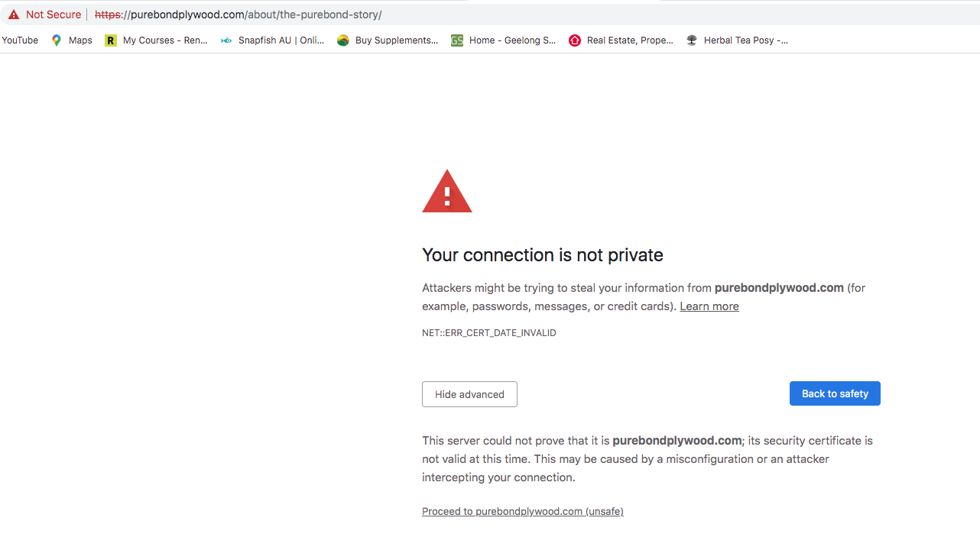Click the Real Estate, Prope... bookmark label
This screenshot has height=534, width=980.
pyautogui.click(x=630, y=40)
